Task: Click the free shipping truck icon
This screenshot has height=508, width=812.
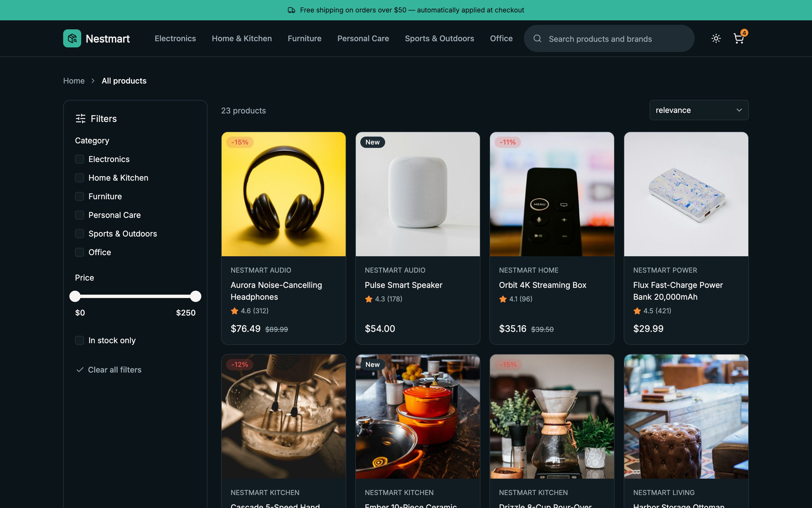Action: pyautogui.click(x=291, y=10)
